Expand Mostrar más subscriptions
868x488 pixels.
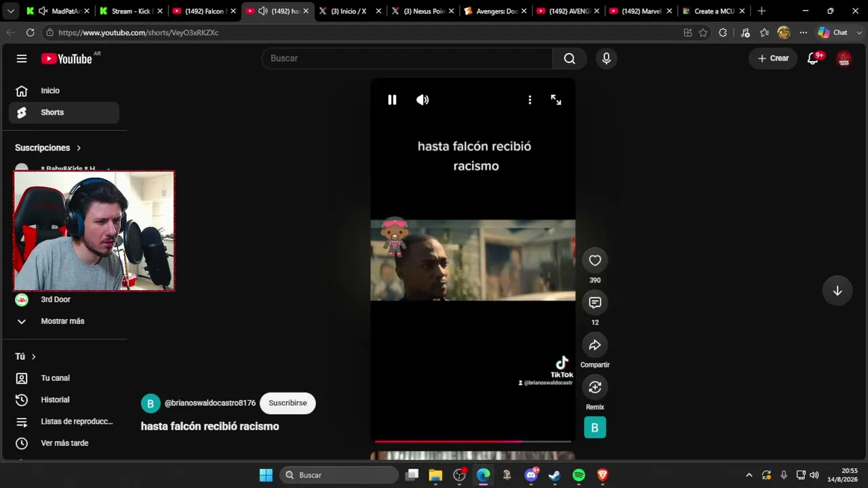[64, 321]
